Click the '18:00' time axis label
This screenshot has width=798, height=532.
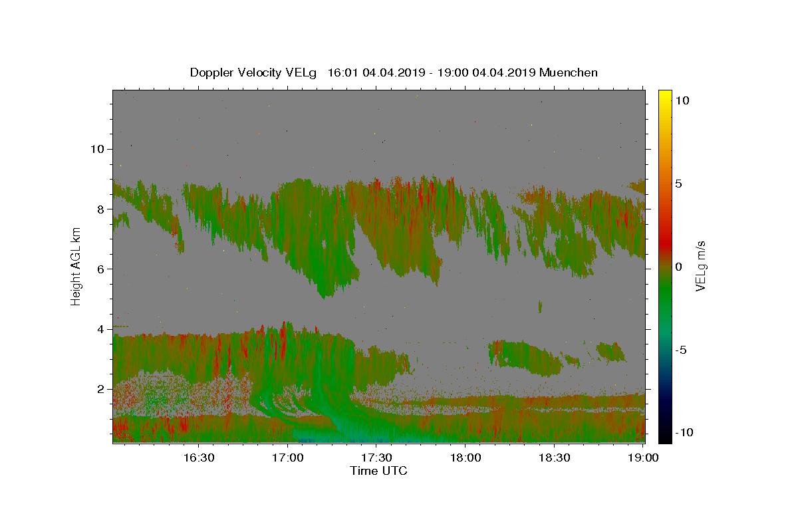pos(466,458)
